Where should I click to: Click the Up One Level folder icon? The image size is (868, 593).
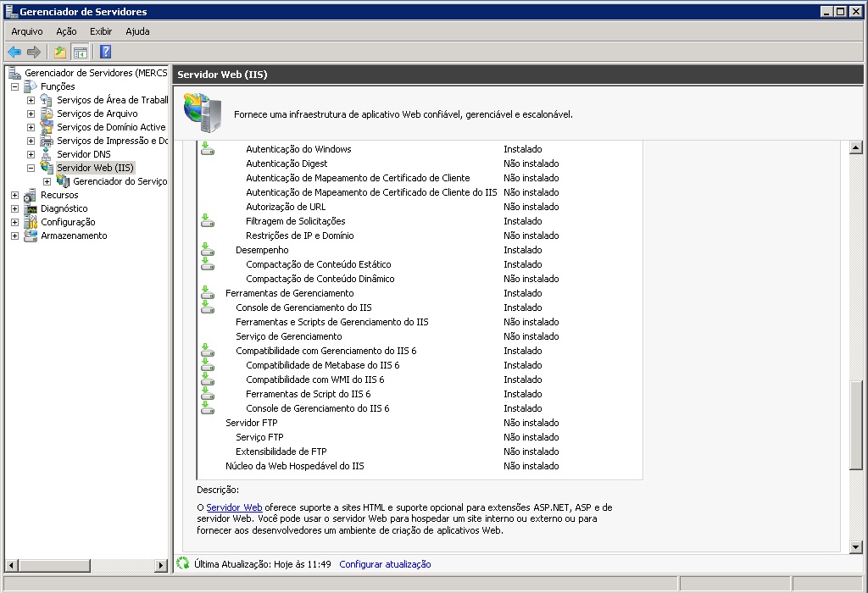60,52
